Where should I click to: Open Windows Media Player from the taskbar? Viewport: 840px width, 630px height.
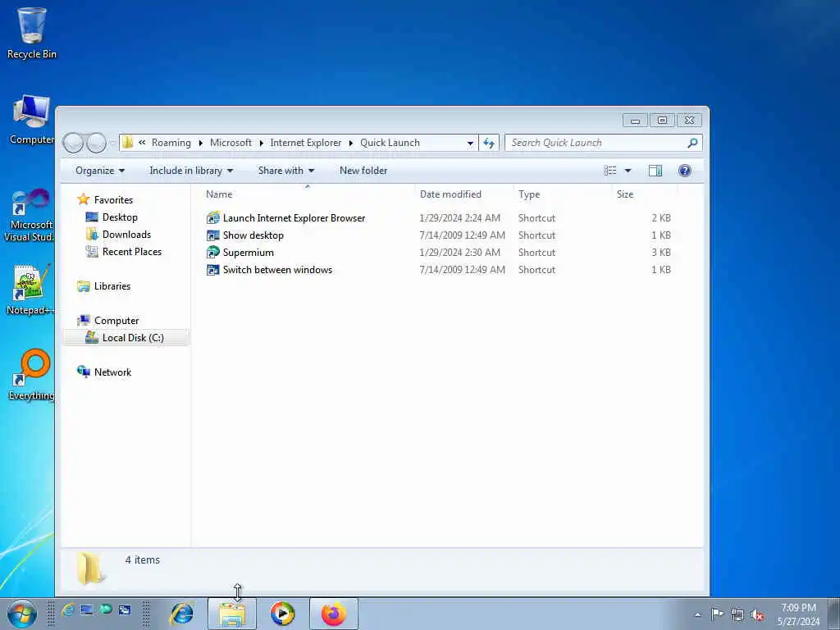pyautogui.click(x=282, y=614)
